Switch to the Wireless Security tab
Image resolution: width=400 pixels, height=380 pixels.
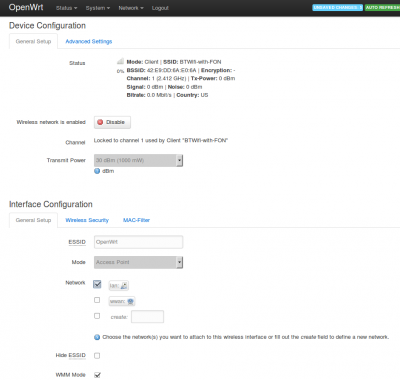(x=87, y=220)
